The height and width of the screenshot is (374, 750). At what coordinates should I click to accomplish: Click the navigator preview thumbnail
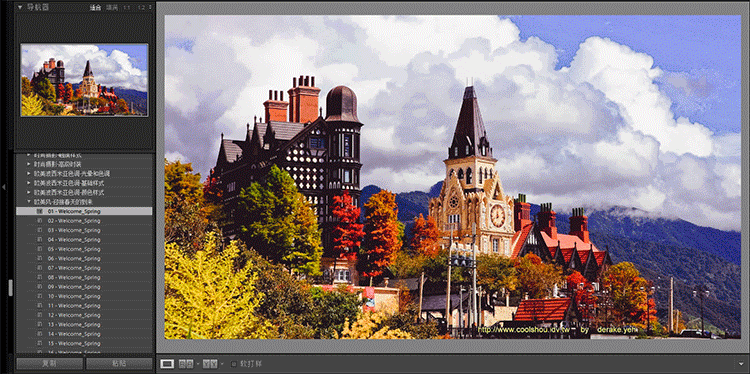point(84,80)
